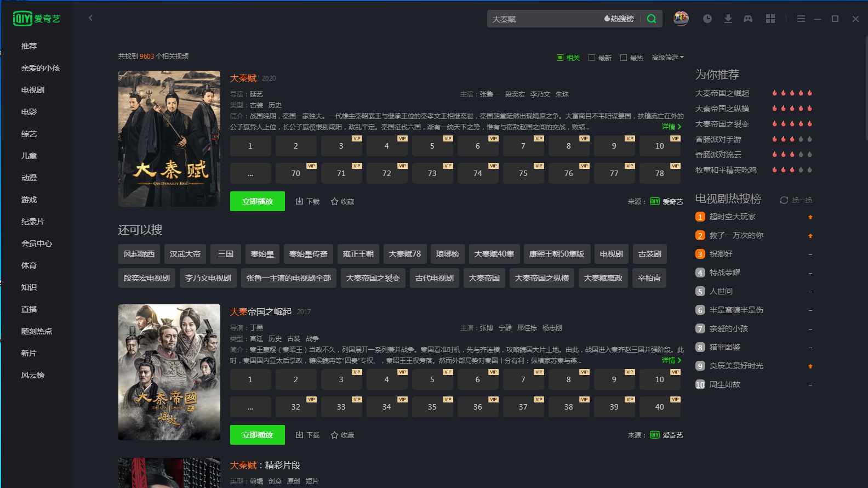Open the 电视剧 sidebar category
This screenshot has height=488, width=868.
33,90
